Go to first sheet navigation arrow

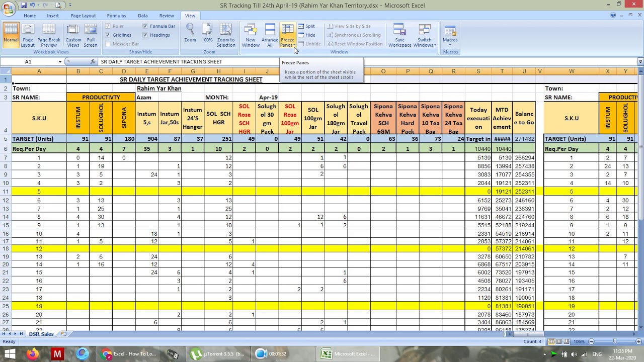point(4,334)
